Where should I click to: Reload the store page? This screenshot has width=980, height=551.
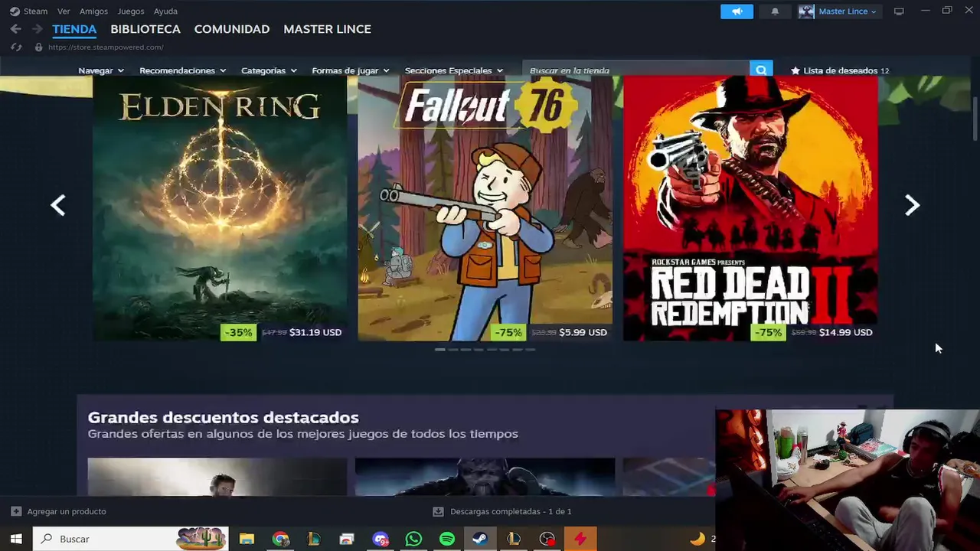(16, 47)
